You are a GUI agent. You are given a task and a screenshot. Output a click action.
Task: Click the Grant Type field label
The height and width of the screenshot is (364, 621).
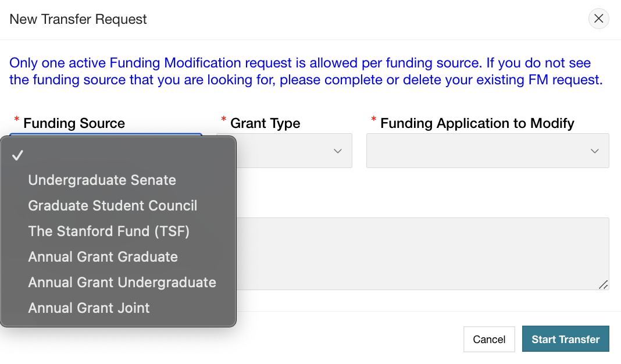[x=265, y=123]
